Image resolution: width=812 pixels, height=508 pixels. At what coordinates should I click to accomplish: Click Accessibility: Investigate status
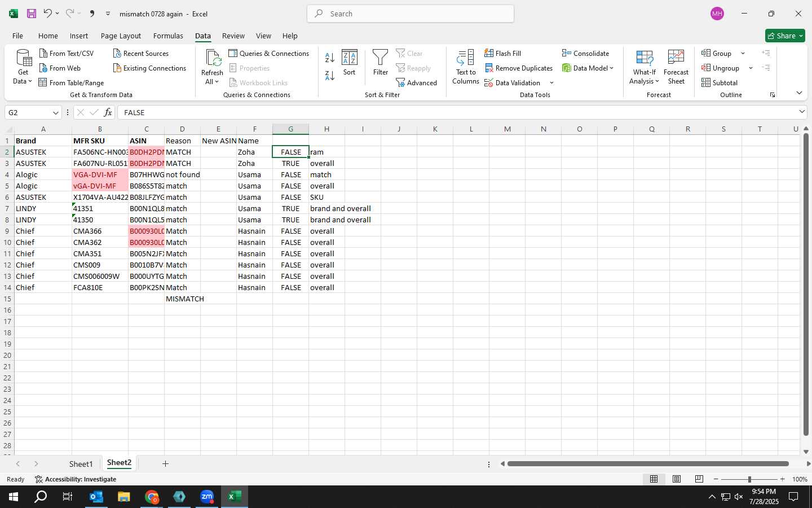pyautogui.click(x=76, y=479)
